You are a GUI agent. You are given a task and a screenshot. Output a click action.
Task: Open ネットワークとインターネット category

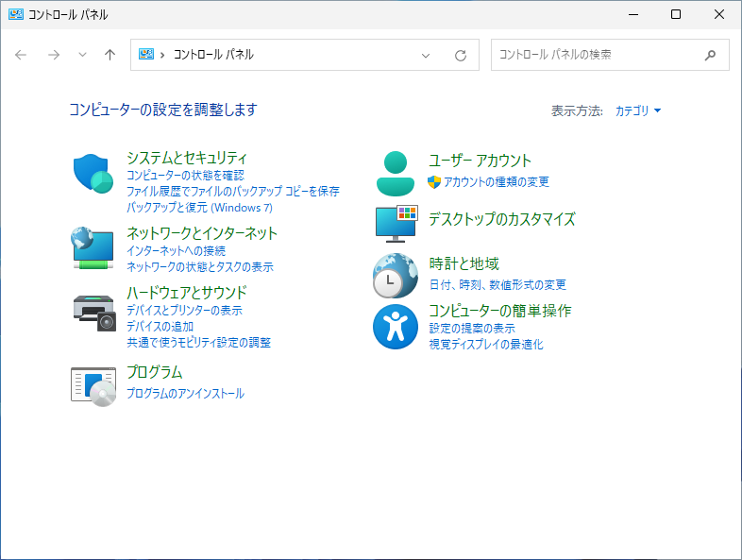click(x=202, y=233)
